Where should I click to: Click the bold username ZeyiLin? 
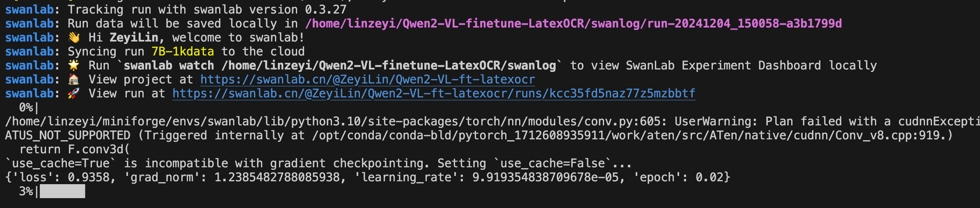point(134,38)
